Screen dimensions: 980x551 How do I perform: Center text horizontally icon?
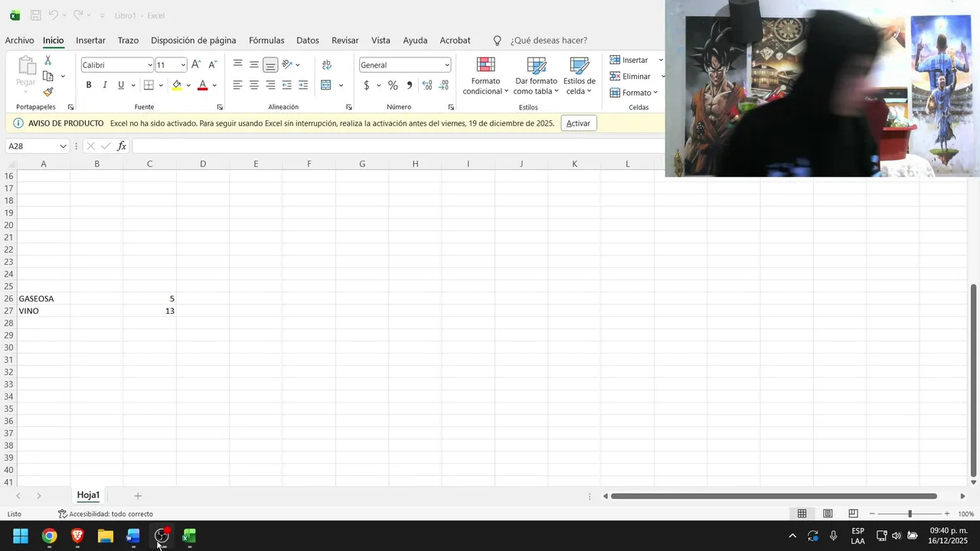(254, 85)
